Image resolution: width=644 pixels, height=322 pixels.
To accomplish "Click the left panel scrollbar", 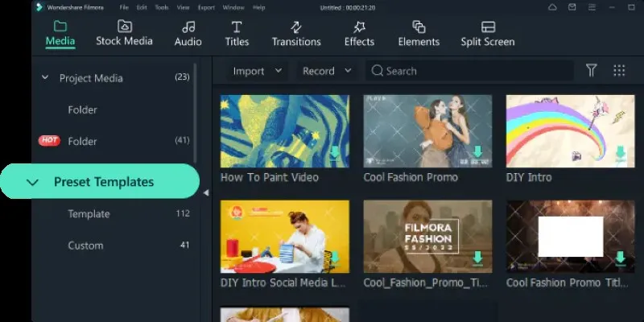I will click(x=195, y=113).
